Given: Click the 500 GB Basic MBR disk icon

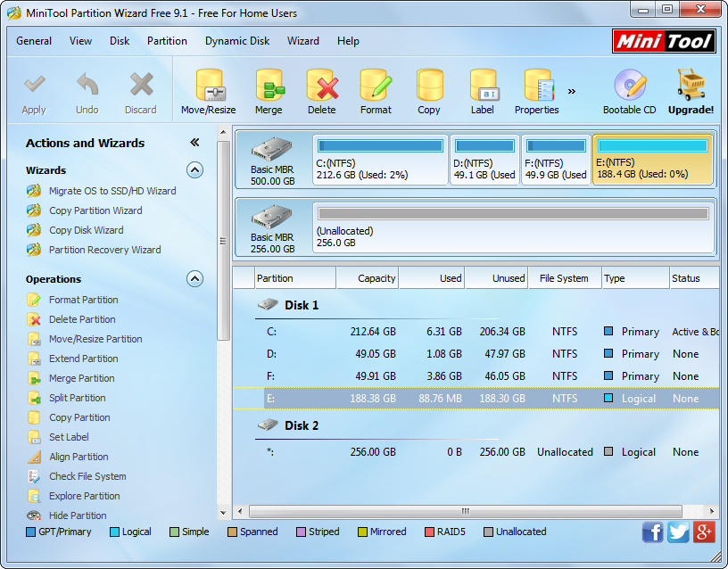Looking at the screenshot, I should [271, 149].
